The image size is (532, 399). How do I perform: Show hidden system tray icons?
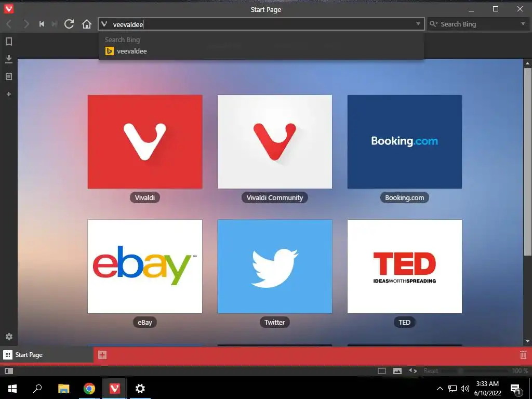[440, 389]
